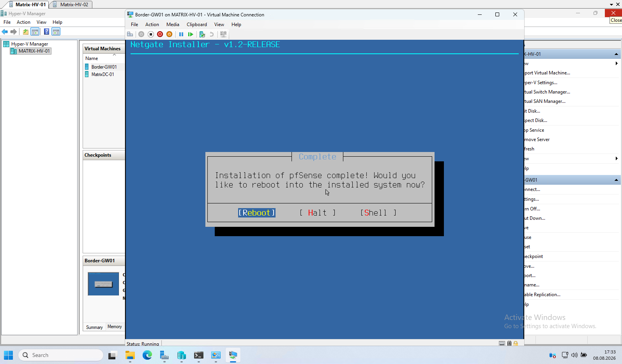Expand the View submenu arrow in Actions
The image size is (622, 364).
coord(616,159)
